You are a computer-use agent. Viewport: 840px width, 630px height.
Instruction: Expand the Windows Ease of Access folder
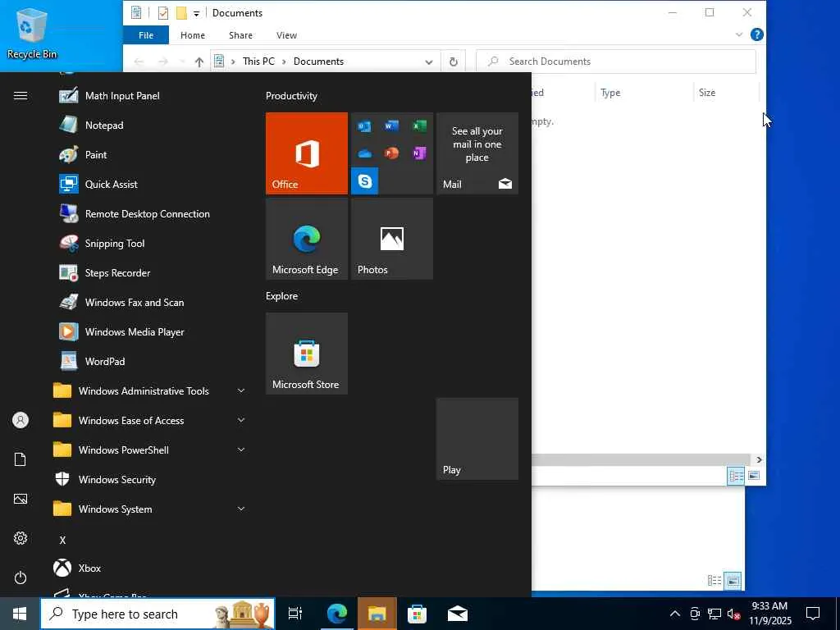point(148,421)
